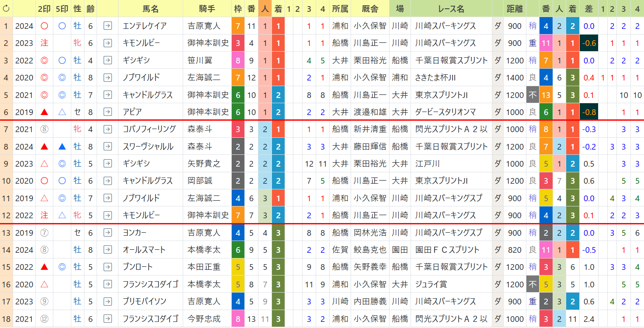Screen dimensions: 644x328
Task: Open arrow icon for 2024 エンテレケイア row
Action: pyautogui.click(x=107, y=26)
